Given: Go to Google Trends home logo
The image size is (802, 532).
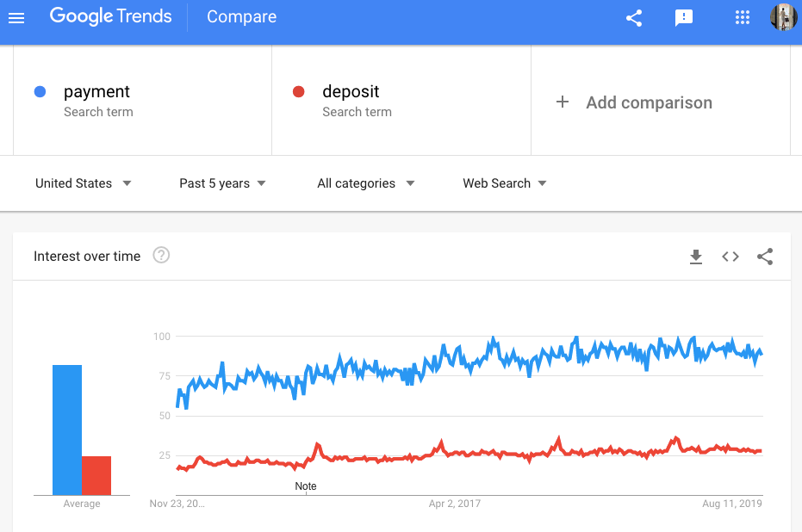Looking at the screenshot, I should [110, 17].
